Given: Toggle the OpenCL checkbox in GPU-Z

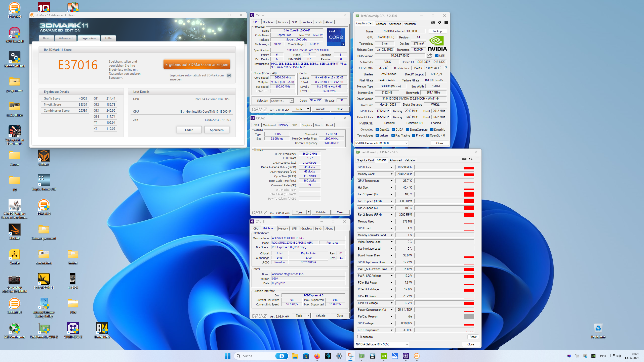Looking at the screenshot, I should [x=377, y=130].
